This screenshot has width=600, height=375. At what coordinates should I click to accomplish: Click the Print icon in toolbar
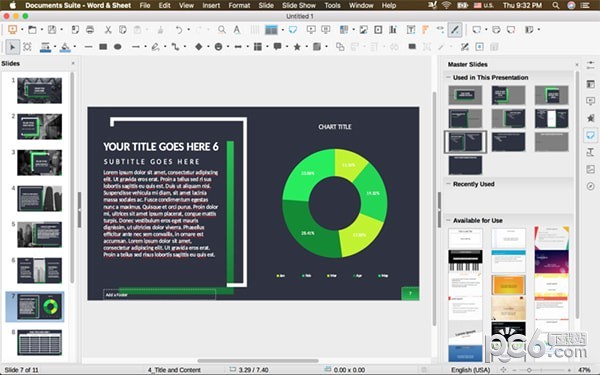pos(90,30)
